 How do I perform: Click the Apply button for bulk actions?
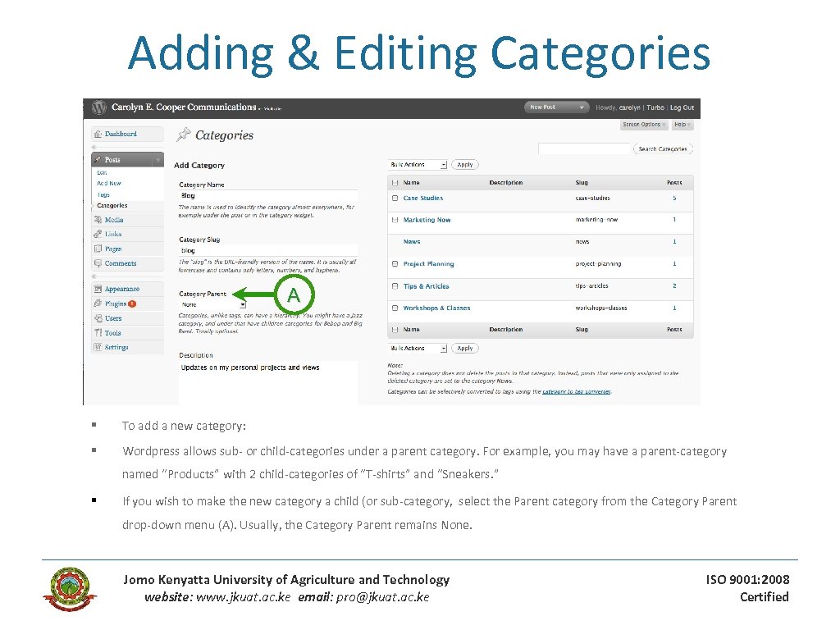coord(465,164)
